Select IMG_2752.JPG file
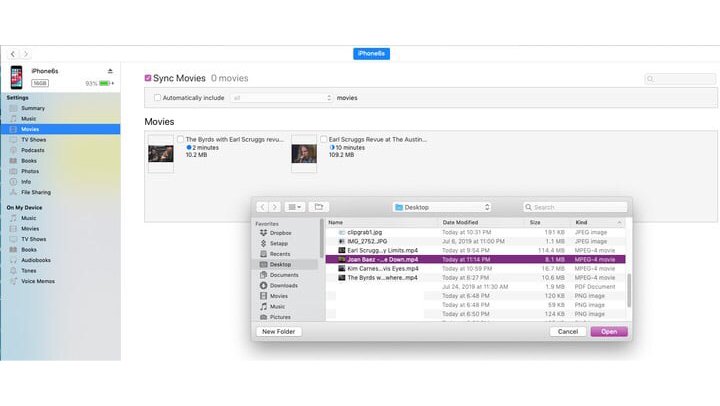Viewport: 720px width, 406px height. 475,242
